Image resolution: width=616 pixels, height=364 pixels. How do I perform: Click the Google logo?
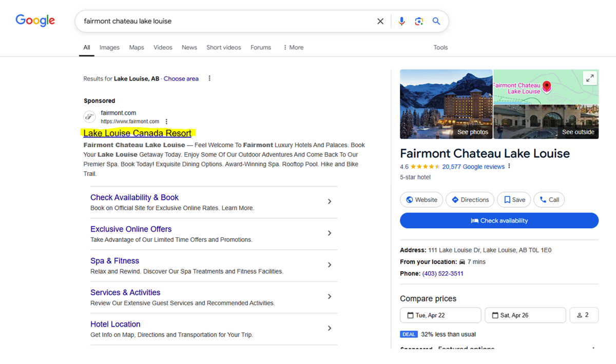pyautogui.click(x=35, y=21)
